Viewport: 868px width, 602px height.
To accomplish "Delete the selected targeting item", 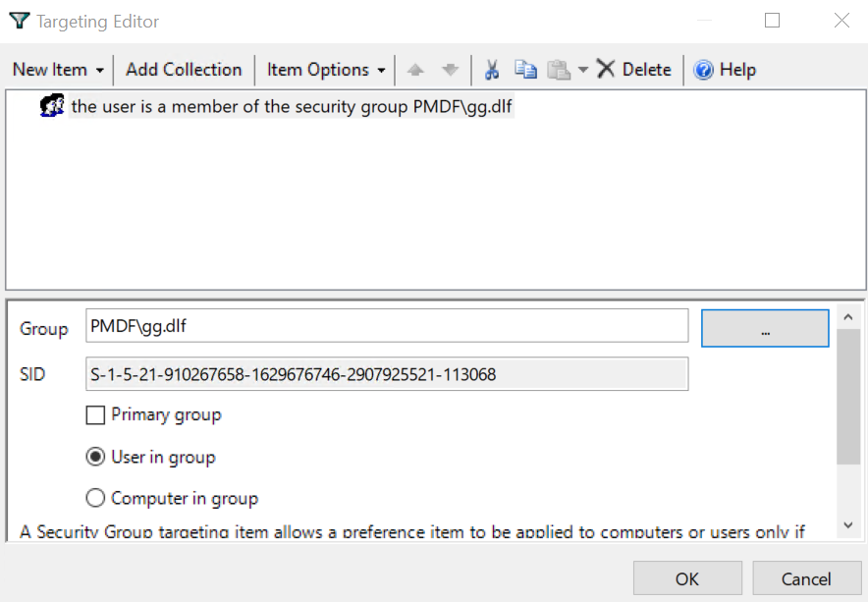I will coord(633,70).
